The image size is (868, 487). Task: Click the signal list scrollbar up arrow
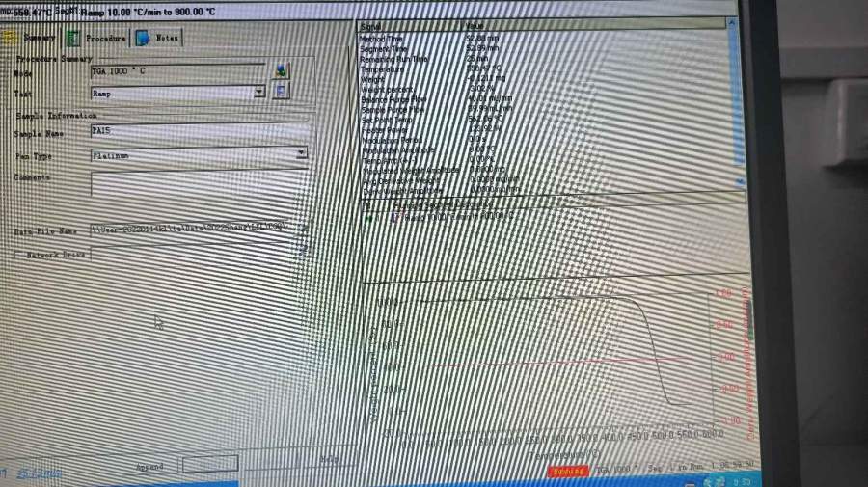point(732,23)
